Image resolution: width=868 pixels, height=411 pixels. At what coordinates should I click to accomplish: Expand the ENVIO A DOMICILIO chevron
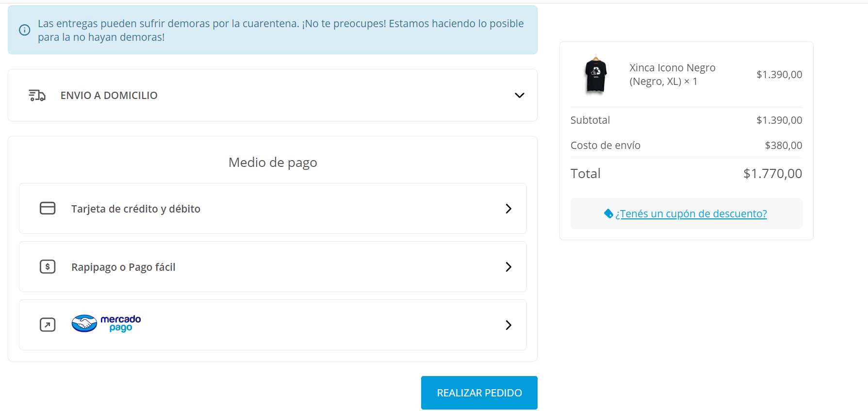coord(519,95)
